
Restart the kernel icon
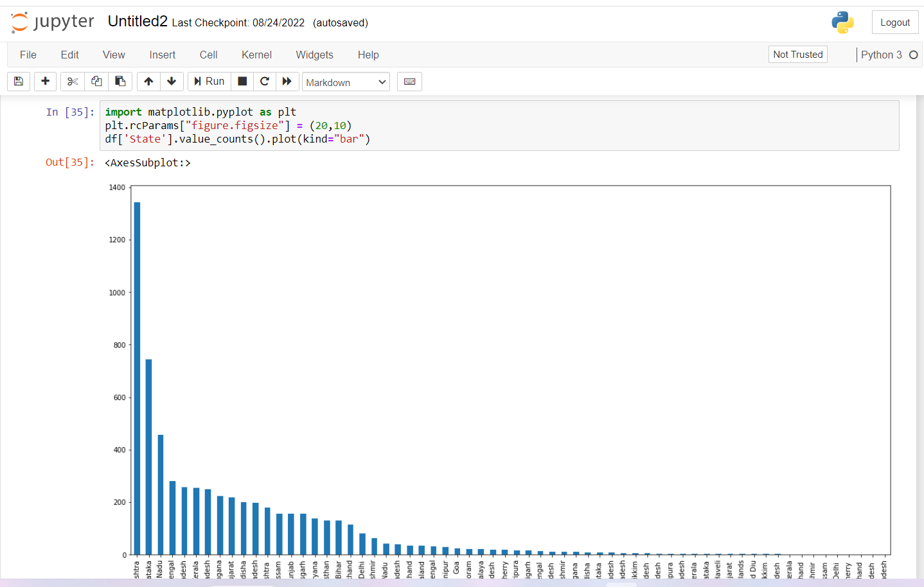pyautogui.click(x=264, y=82)
